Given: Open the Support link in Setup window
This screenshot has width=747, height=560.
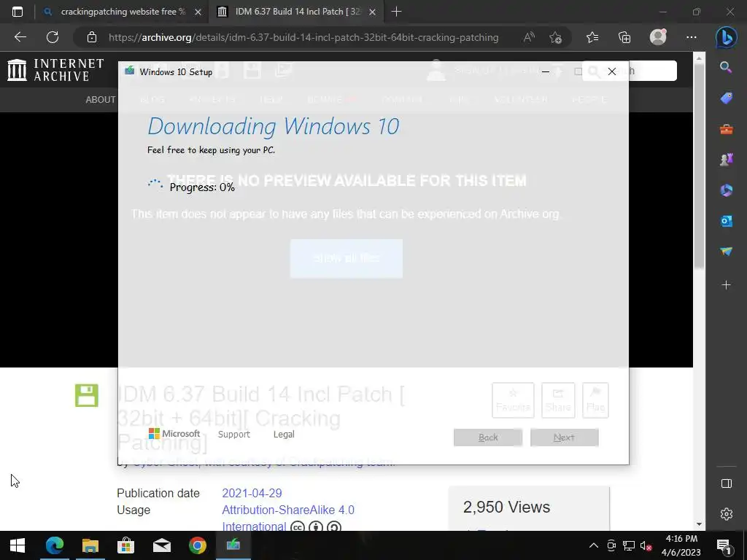Looking at the screenshot, I should [234, 435].
